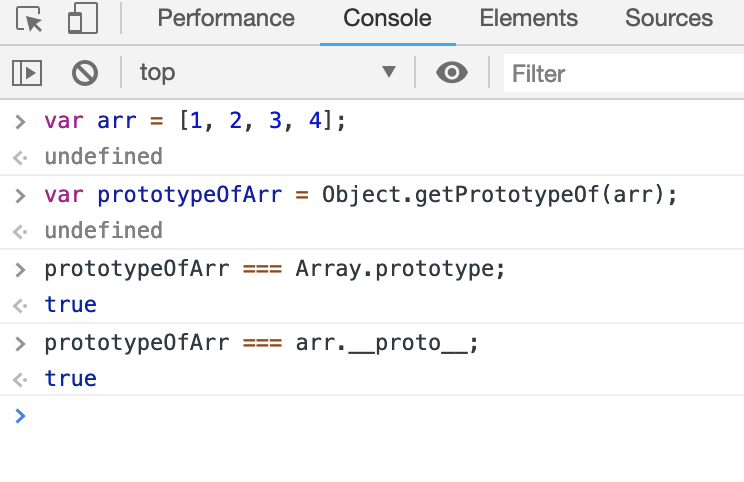Image resolution: width=744 pixels, height=482 pixels.
Task: Click the chevron beside Array.prototype comparison
Action: tap(20, 268)
